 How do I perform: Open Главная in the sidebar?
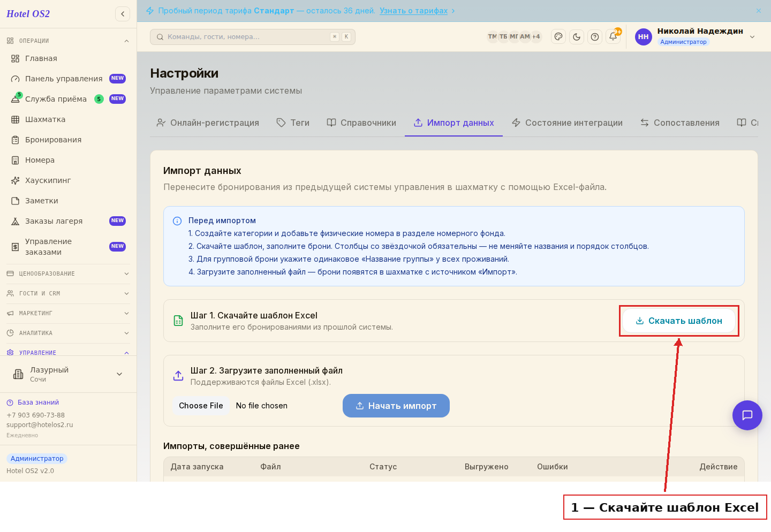pyautogui.click(x=68, y=58)
